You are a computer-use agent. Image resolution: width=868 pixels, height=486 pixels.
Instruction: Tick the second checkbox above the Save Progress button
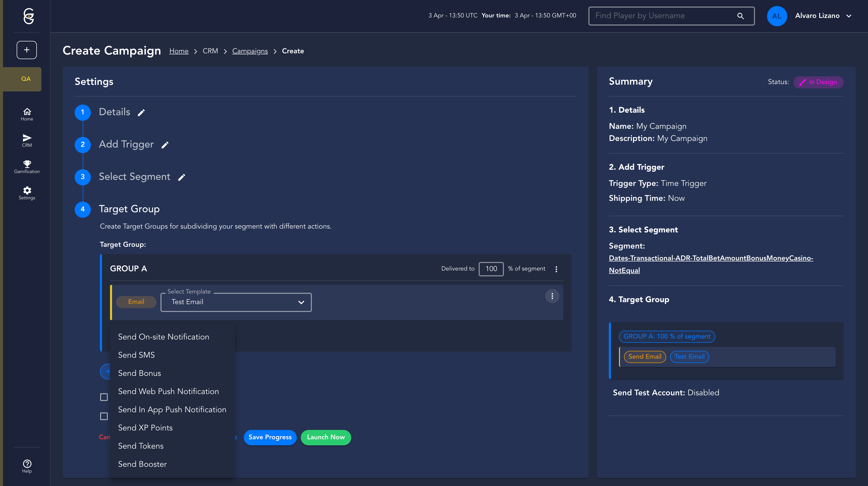click(104, 416)
